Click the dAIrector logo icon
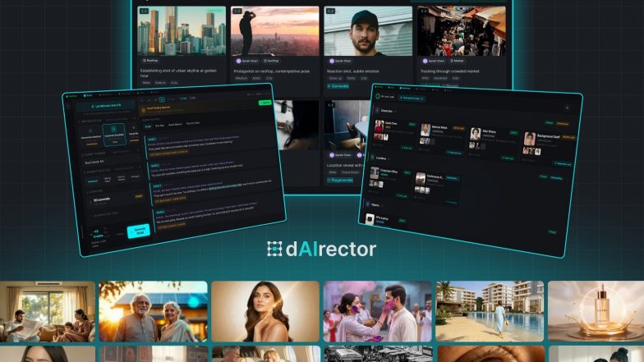Screen dimensions: 644x362 [274, 249]
